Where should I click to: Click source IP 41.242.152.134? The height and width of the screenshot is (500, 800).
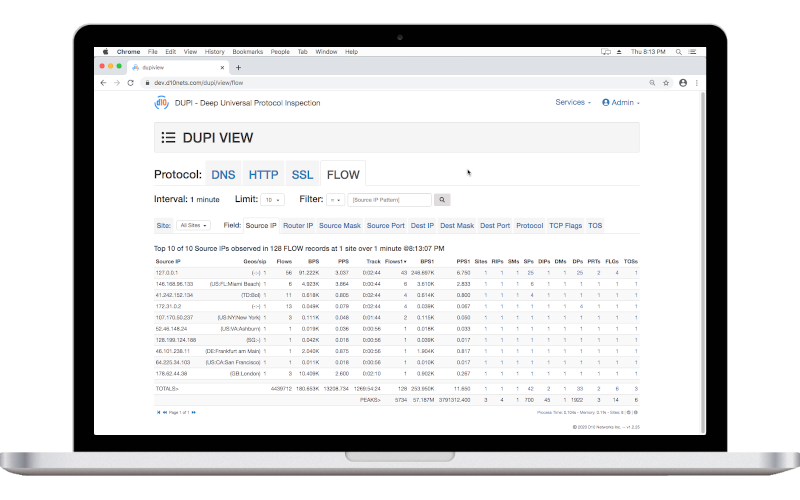click(174, 295)
